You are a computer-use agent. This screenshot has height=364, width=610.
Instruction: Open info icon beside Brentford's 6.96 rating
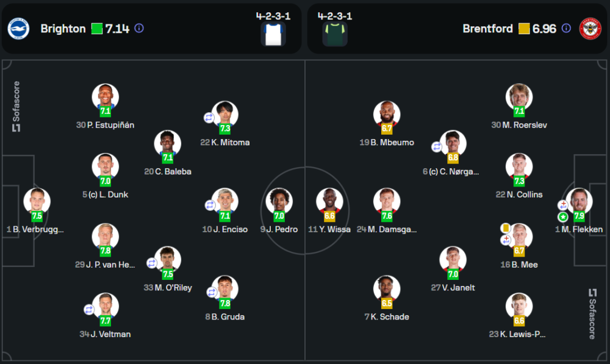566,29
